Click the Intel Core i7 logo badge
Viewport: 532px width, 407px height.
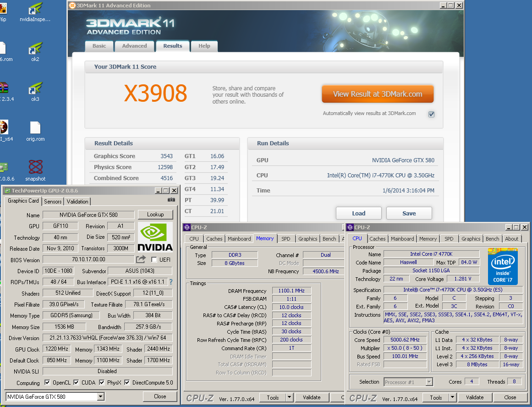tap(503, 267)
